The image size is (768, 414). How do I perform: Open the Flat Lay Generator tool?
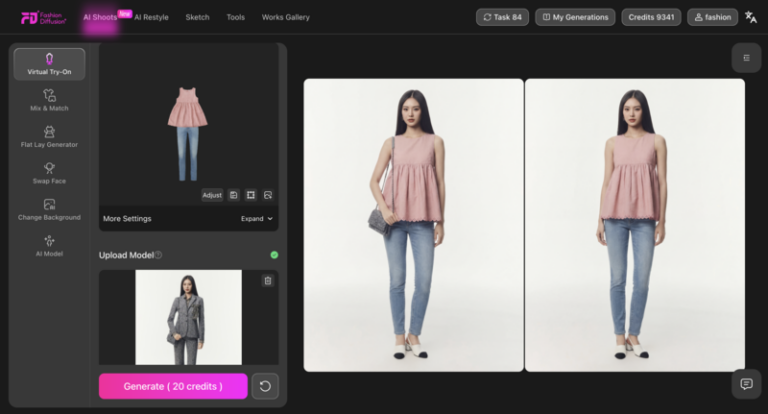click(x=49, y=137)
